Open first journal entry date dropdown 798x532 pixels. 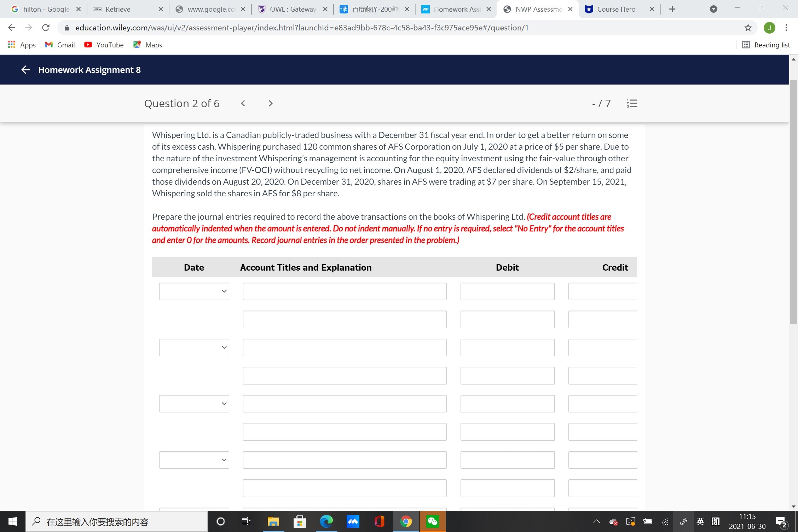[194, 291]
